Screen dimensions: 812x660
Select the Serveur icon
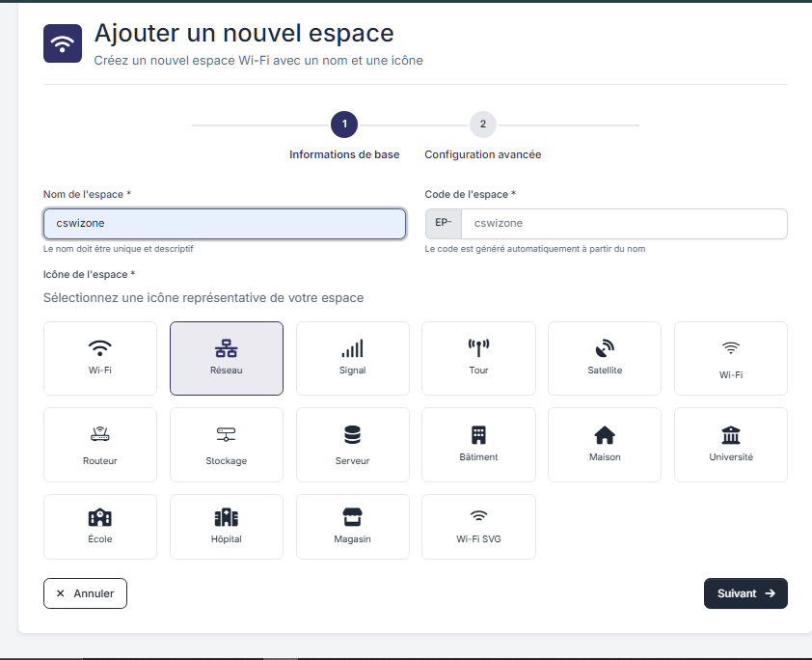(352, 445)
